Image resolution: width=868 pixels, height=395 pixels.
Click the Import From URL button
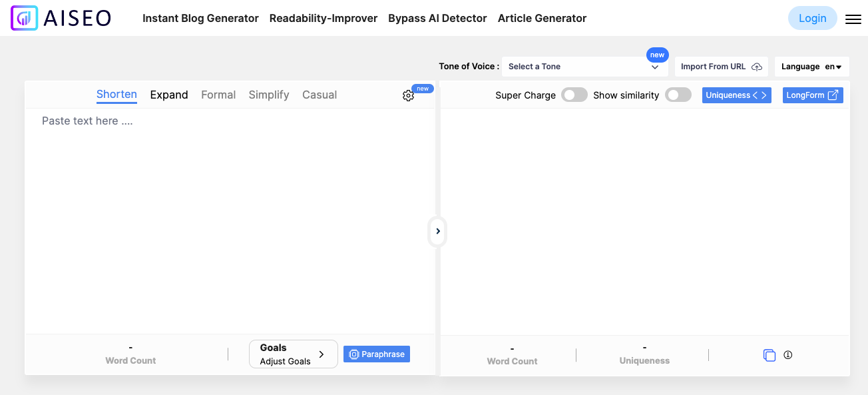[722, 67]
